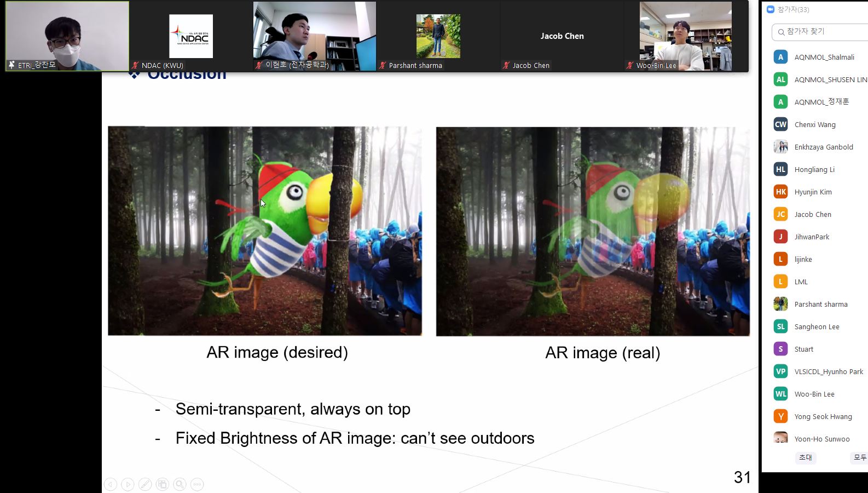The height and width of the screenshot is (493, 868).
Task: Click the HK avatar for Hyunjin Kim
Action: click(x=780, y=192)
